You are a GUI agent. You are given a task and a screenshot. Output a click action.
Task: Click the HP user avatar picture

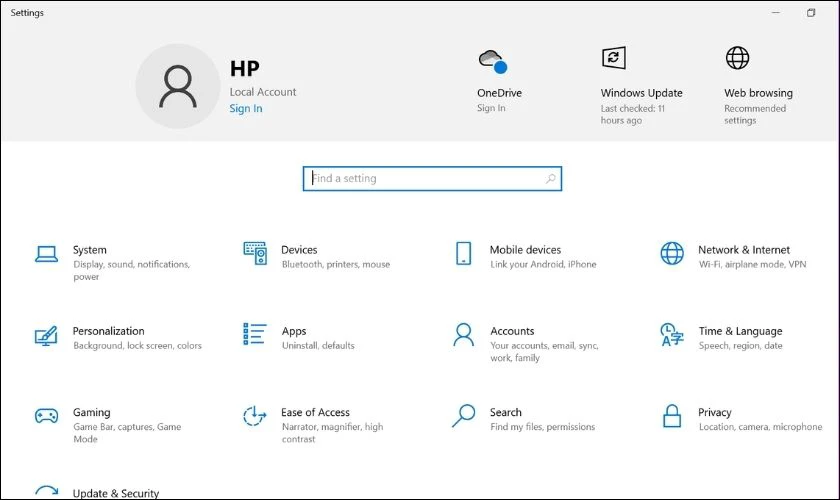(178, 86)
